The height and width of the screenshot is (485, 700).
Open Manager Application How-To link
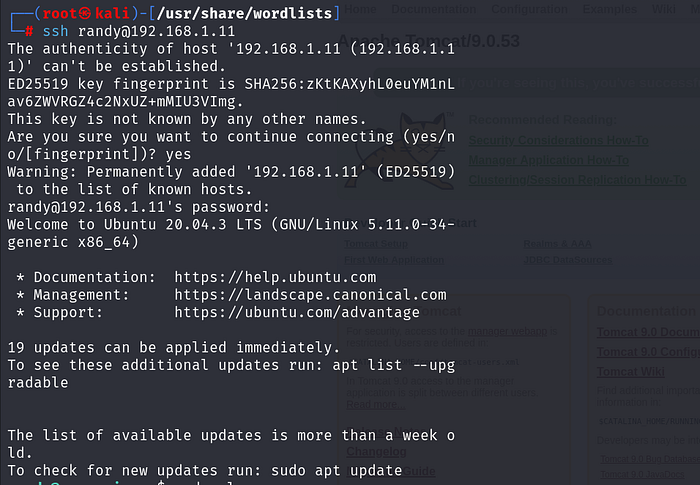tap(549, 160)
